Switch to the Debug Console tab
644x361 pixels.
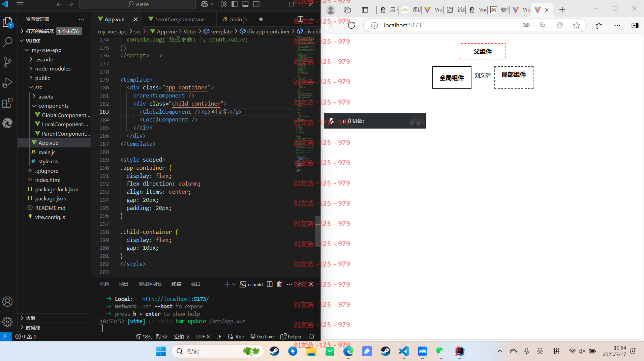[x=150, y=284]
